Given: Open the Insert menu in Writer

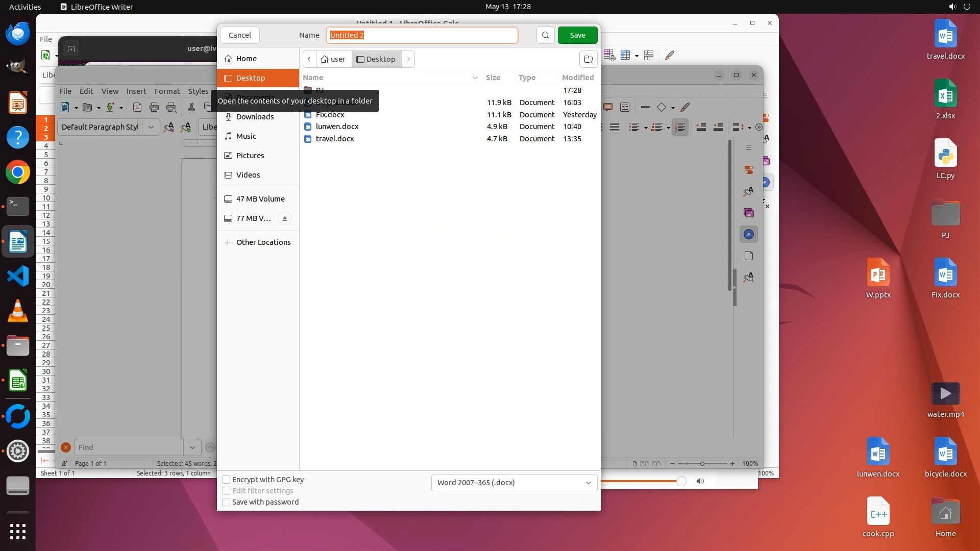Looking at the screenshot, I should (136, 91).
